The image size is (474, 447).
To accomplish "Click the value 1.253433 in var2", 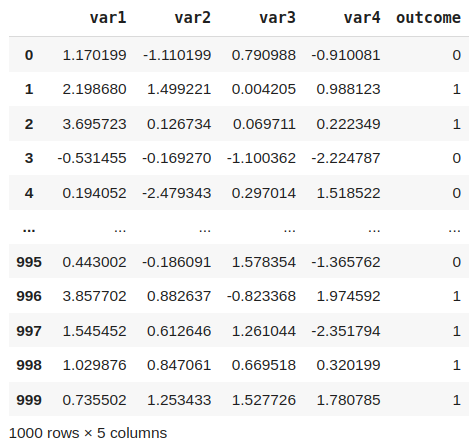I will pyautogui.click(x=179, y=400).
